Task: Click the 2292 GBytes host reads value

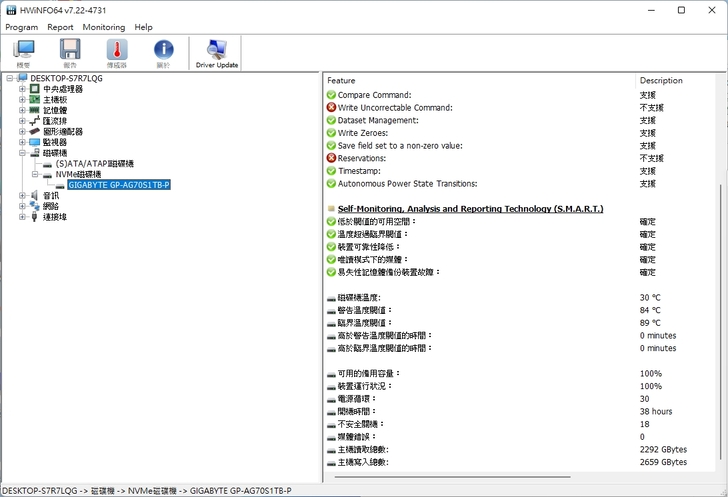Action: click(663, 449)
